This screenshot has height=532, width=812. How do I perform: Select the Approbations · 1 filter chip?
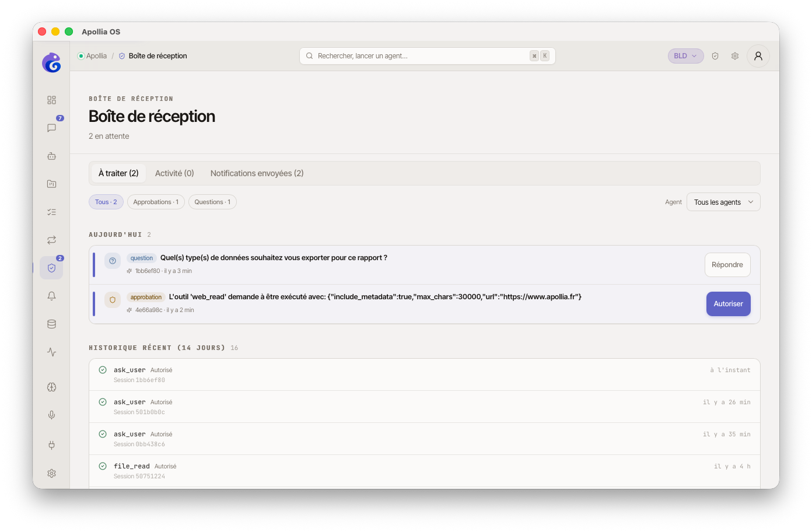point(156,202)
